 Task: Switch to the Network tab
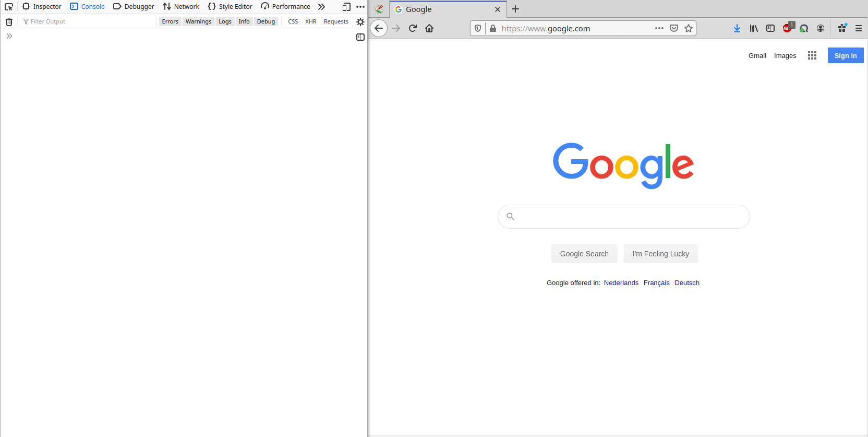point(181,7)
